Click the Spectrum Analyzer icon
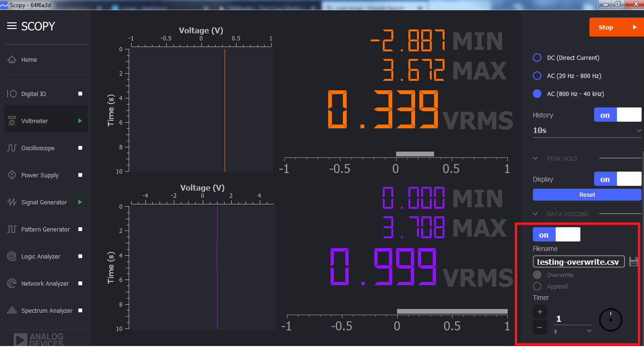The height and width of the screenshot is (347, 644). 12,311
